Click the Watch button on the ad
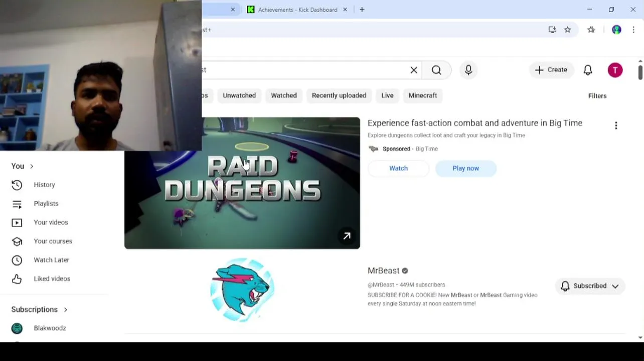The width and height of the screenshot is (644, 361). point(398,168)
